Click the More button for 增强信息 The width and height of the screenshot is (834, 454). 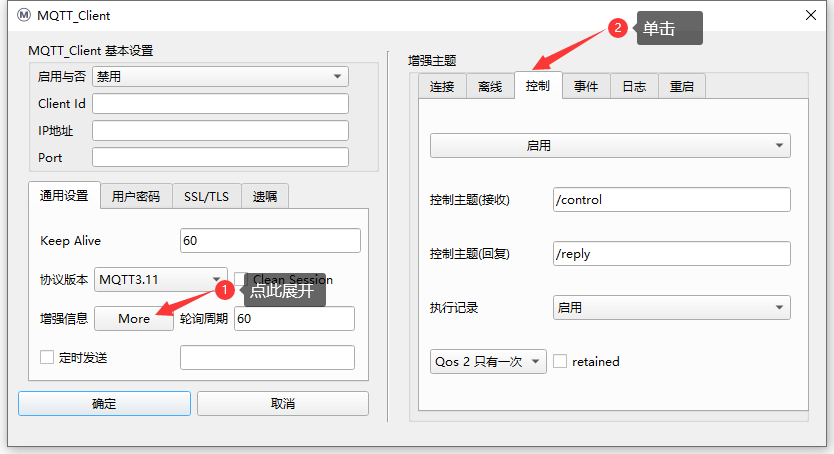(134, 318)
